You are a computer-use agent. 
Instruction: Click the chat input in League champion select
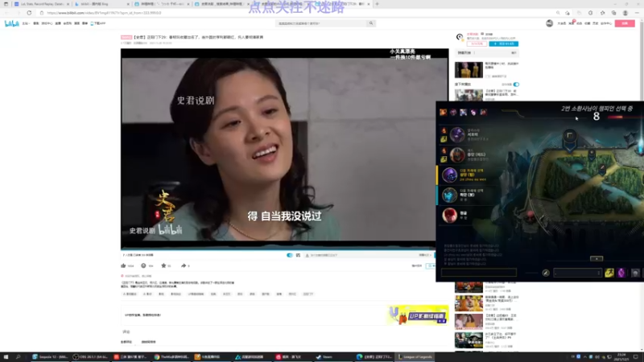[x=478, y=273]
